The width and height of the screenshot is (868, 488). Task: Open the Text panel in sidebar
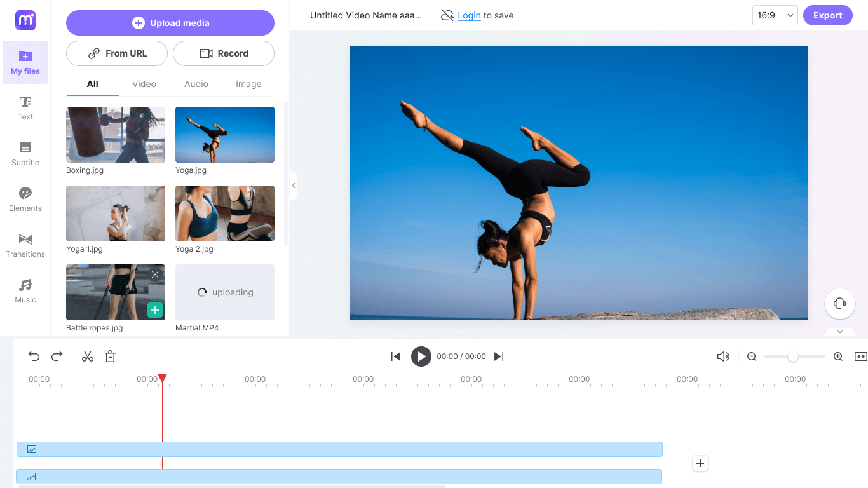coord(25,108)
